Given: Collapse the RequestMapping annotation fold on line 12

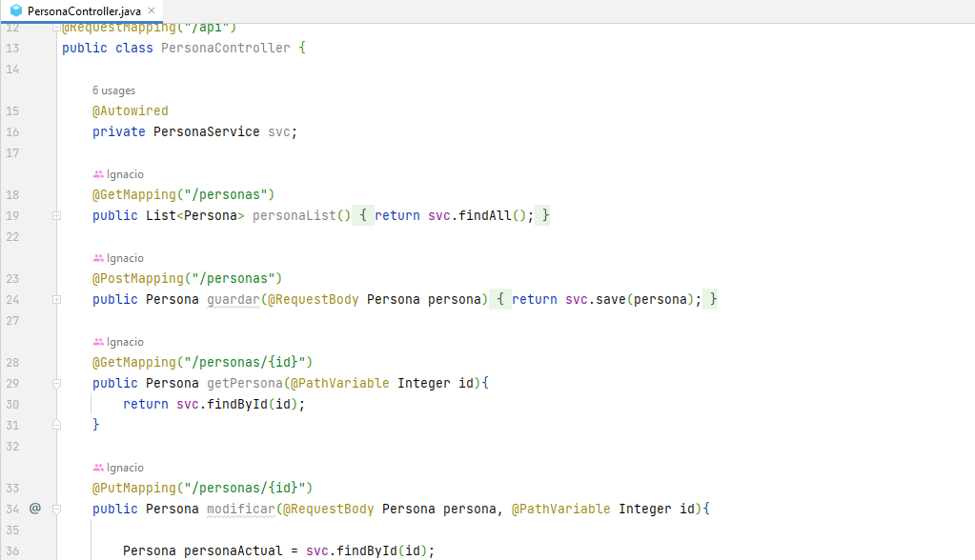Looking at the screenshot, I should pyautogui.click(x=56, y=28).
